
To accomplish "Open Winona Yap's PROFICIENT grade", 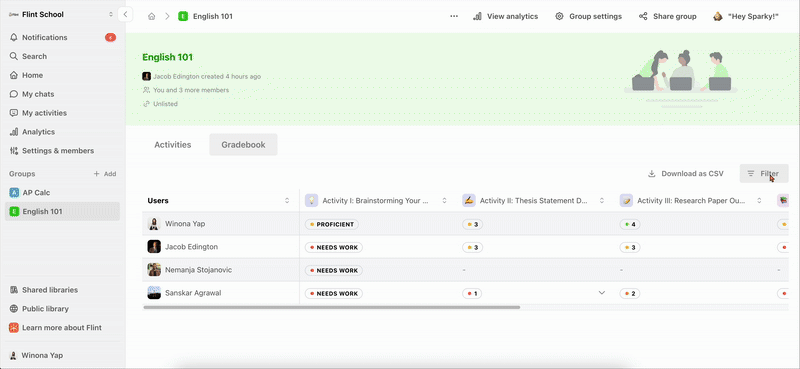I will [x=332, y=224].
